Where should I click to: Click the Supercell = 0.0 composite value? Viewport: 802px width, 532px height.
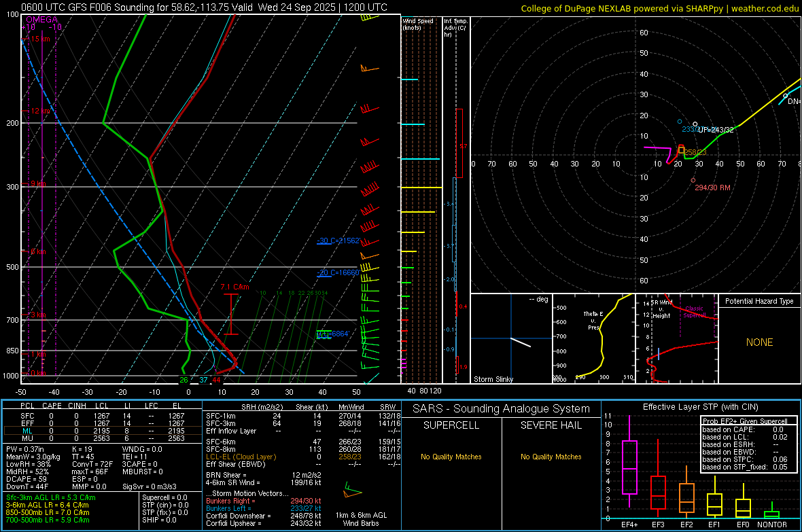[x=164, y=497]
